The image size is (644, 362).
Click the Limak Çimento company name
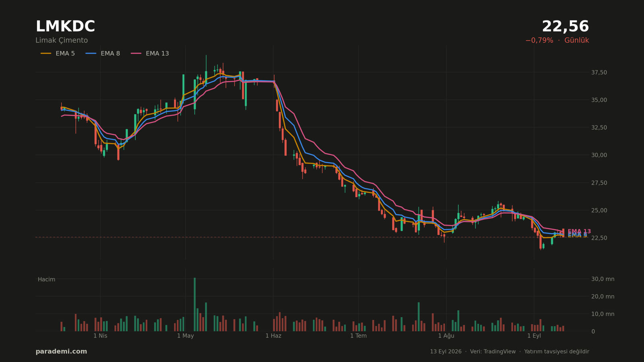[62, 41]
